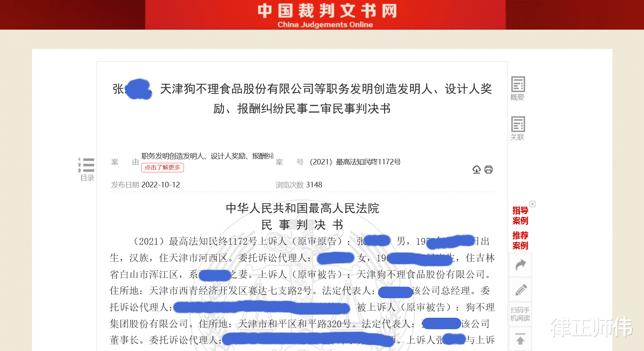This screenshot has height=351, width=644.
Task: Share the judgment via the arrow icon
Action: point(520,265)
